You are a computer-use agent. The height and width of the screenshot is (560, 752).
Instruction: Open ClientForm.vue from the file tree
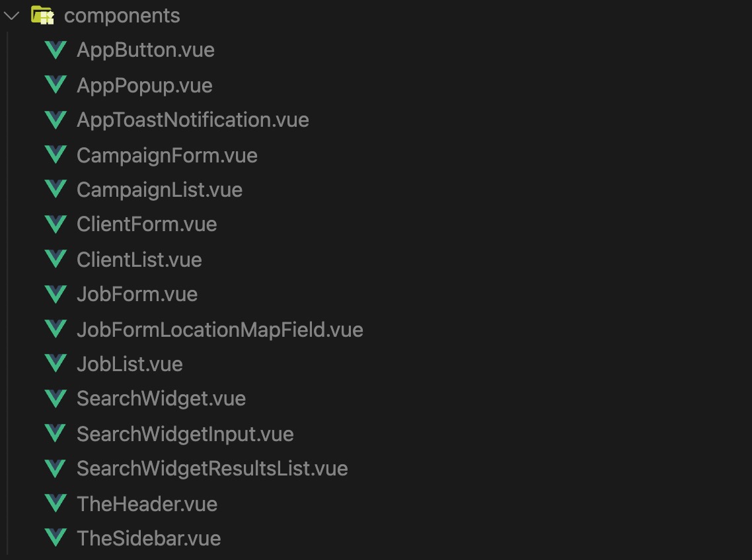pyautogui.click(x=147, y=224)
